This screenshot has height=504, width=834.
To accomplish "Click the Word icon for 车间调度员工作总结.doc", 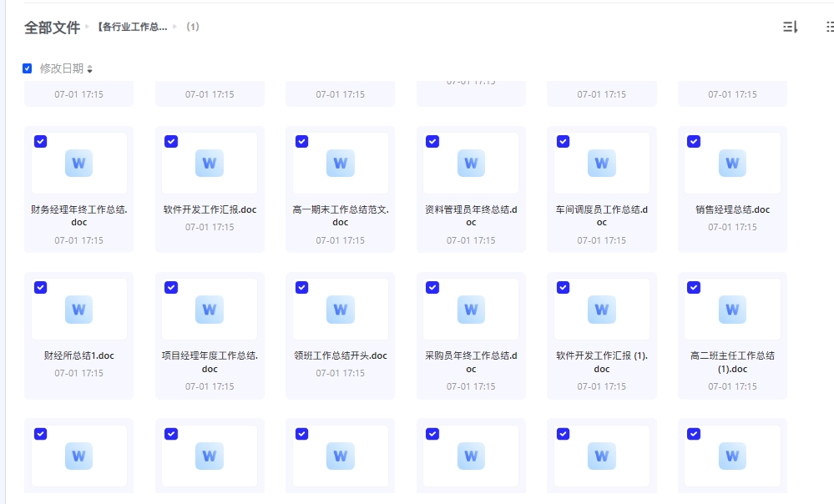I will [602, 164].
